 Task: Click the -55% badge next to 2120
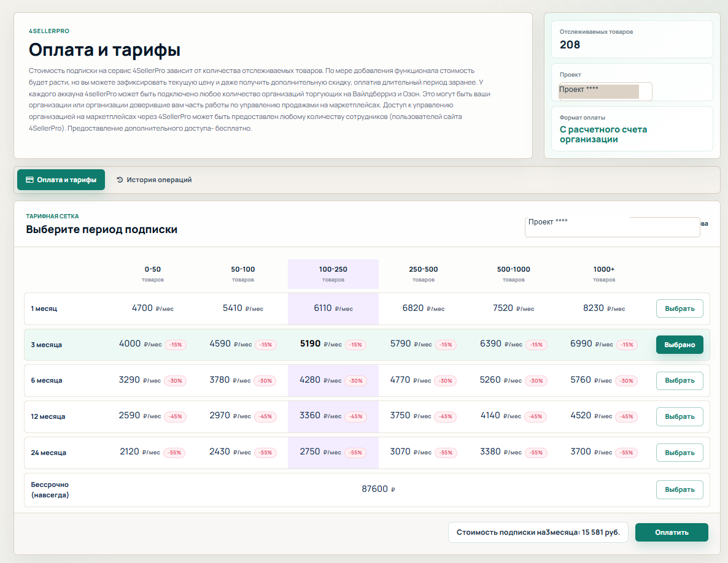tap(174, 453)
